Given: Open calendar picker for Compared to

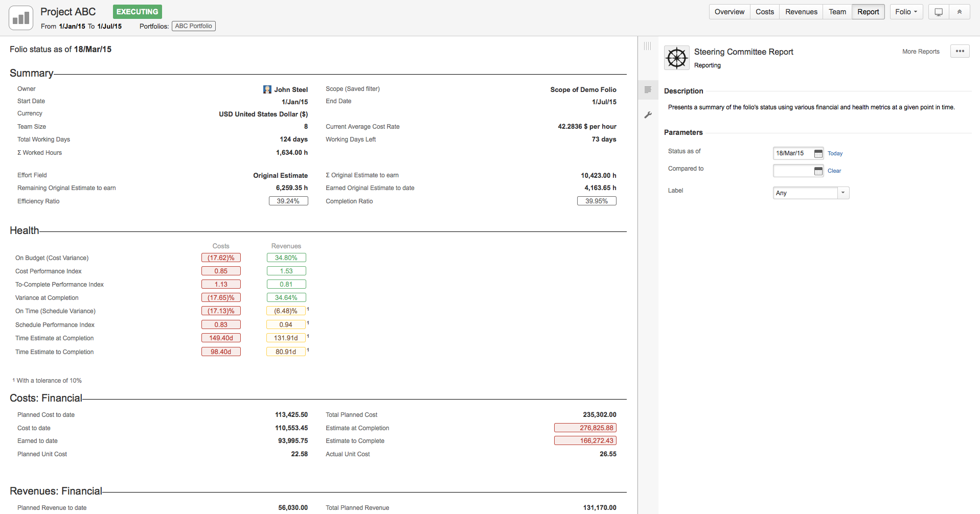Looking at the screenshot, I should click(x=818, y=171).
